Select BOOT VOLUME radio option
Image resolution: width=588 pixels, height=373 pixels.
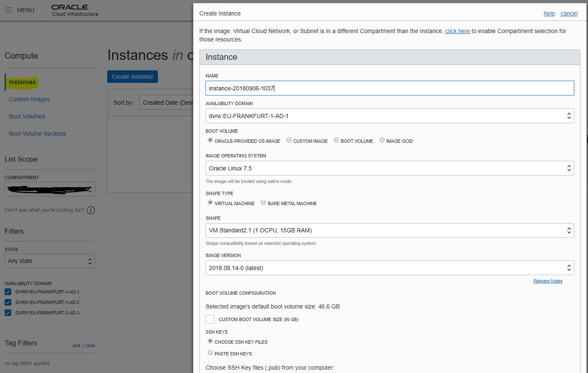[x=336, y=140]
